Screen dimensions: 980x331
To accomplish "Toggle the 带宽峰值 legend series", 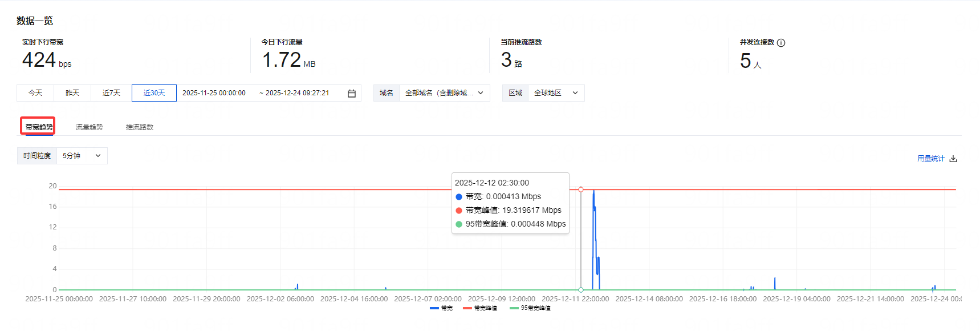I will [x=479, y=308].
